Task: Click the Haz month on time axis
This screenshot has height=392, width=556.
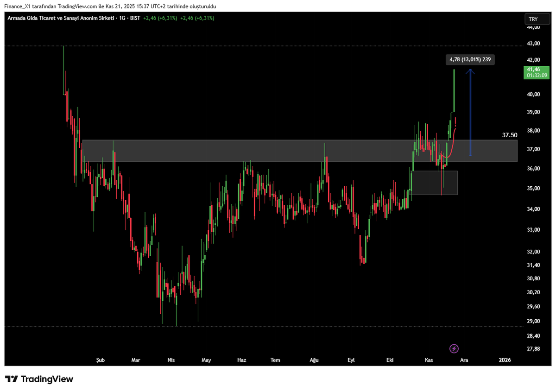Action: tap(241, 360)
